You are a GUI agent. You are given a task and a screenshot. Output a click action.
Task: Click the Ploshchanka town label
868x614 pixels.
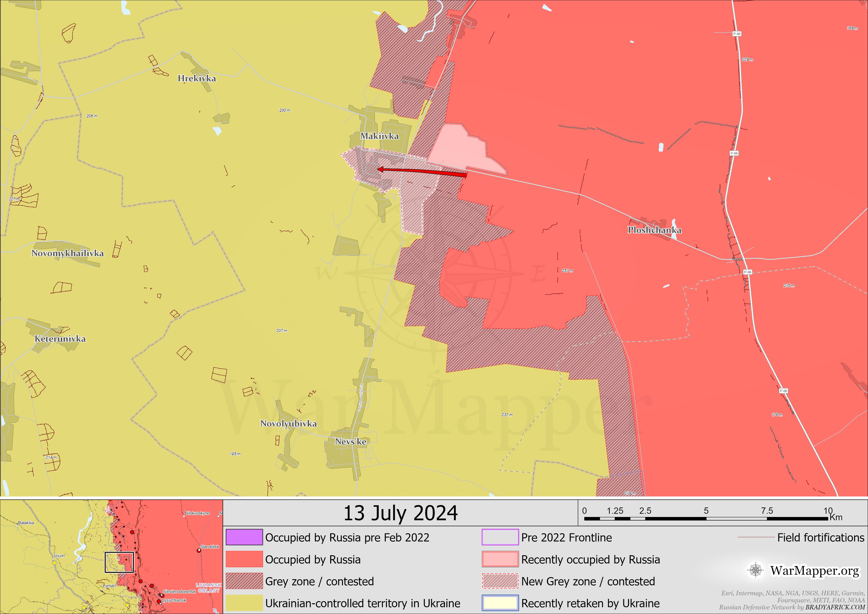[654, 230]
